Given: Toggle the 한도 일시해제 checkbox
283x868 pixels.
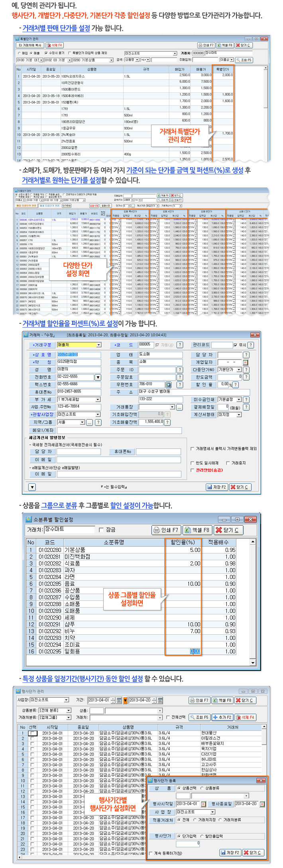Looking at the screenshot, I should pyautogui.click(x=192, y=463).
